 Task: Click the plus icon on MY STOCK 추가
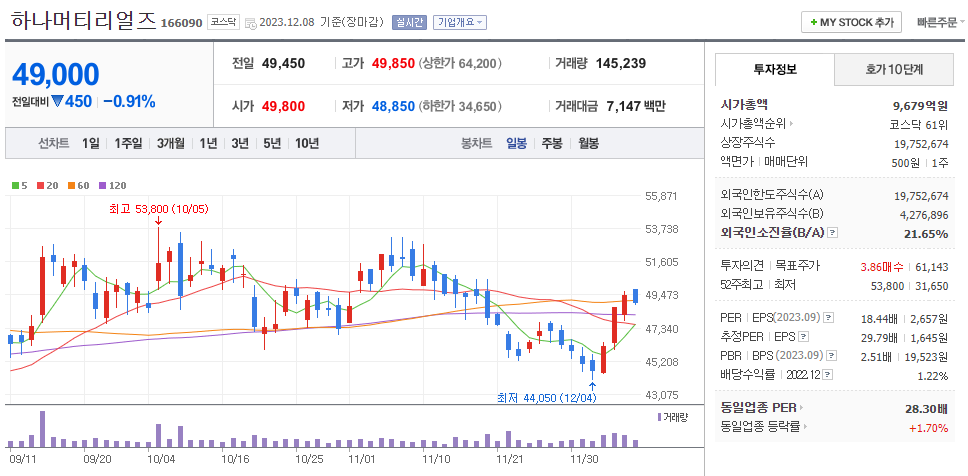814,22
